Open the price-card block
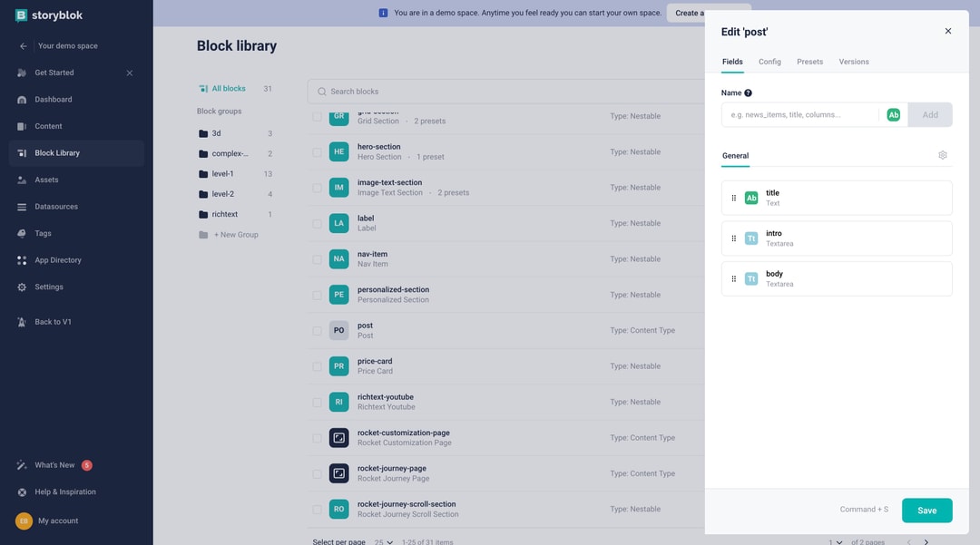Image resolution: width=980 pixels, height=545 pixels. [375, 362]
